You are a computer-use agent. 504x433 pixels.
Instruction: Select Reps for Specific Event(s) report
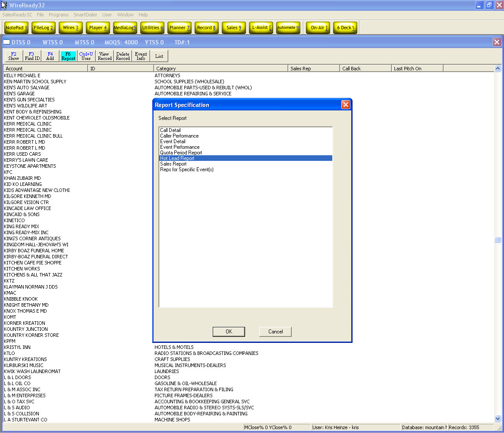[x=246, y=169]
